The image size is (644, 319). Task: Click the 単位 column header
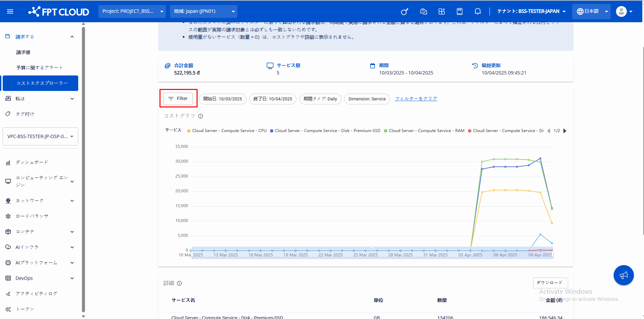click(378, 300)
